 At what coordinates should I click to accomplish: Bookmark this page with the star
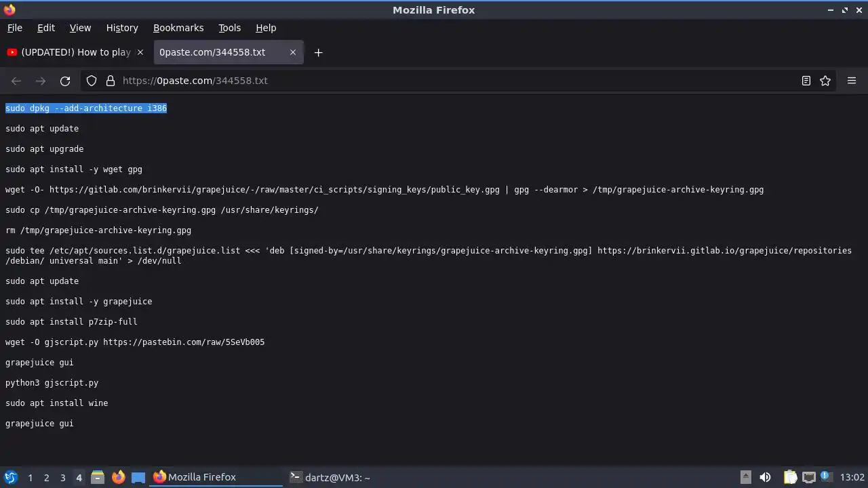click(x=825, y=81)
